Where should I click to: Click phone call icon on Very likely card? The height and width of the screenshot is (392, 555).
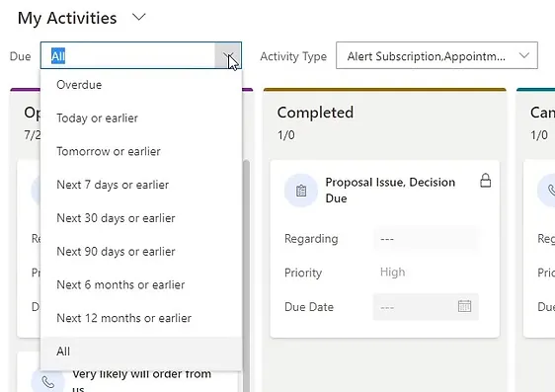[x=47, y=382]
